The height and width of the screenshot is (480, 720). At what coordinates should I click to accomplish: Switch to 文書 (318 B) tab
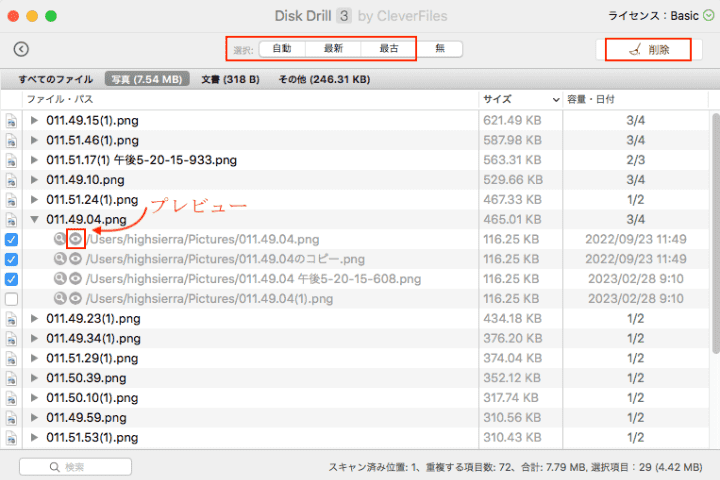(231, 79)
